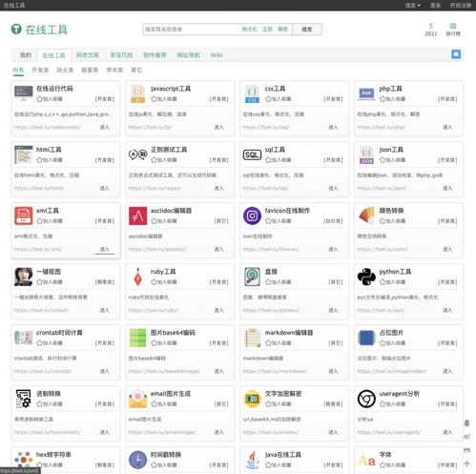476x474 pixels.
Task: Click the python工具 logo icon
Action: click(366, 277)
